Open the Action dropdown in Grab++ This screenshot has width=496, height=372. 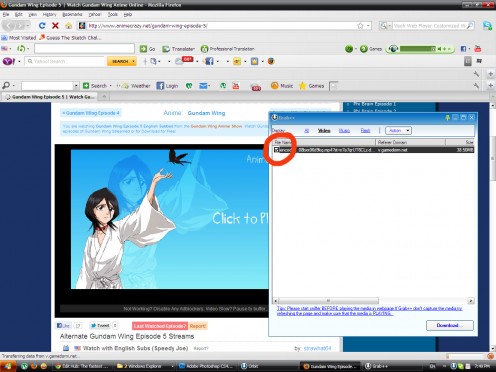[398, 131]
